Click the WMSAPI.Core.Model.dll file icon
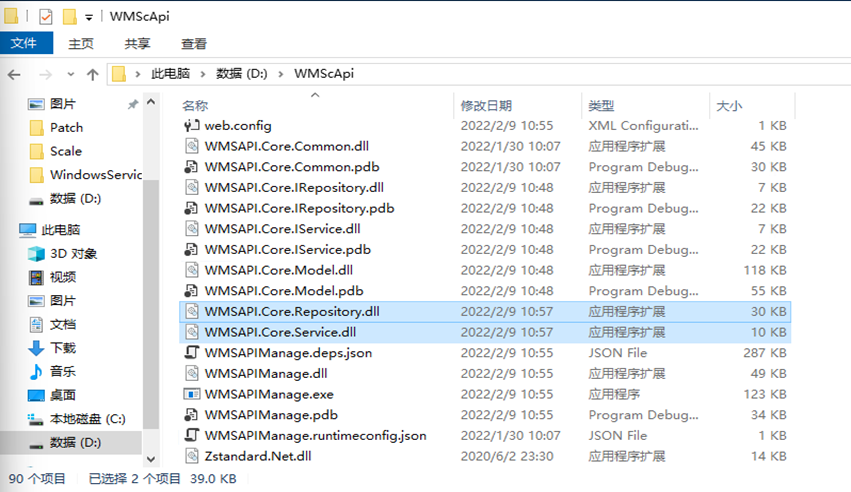This screenshot has width=851, height=492. pos(192,270)
